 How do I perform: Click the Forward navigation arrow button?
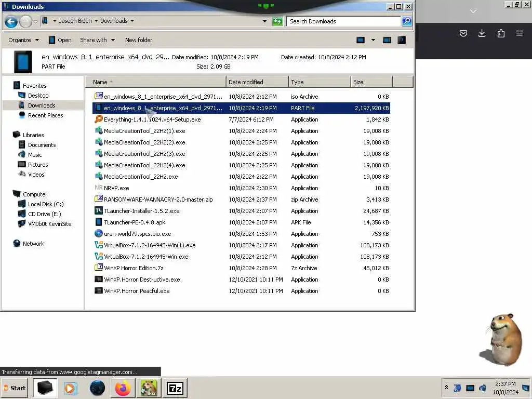(25, 22)
